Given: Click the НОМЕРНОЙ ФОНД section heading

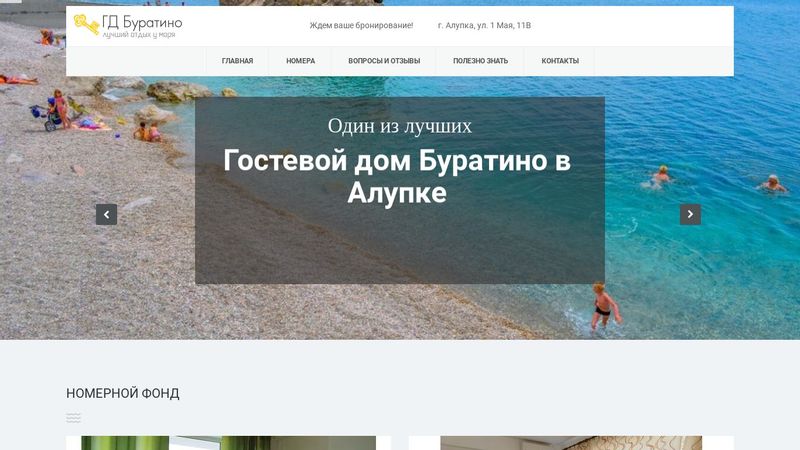Looking at the screenshot, I should point(122,393).
